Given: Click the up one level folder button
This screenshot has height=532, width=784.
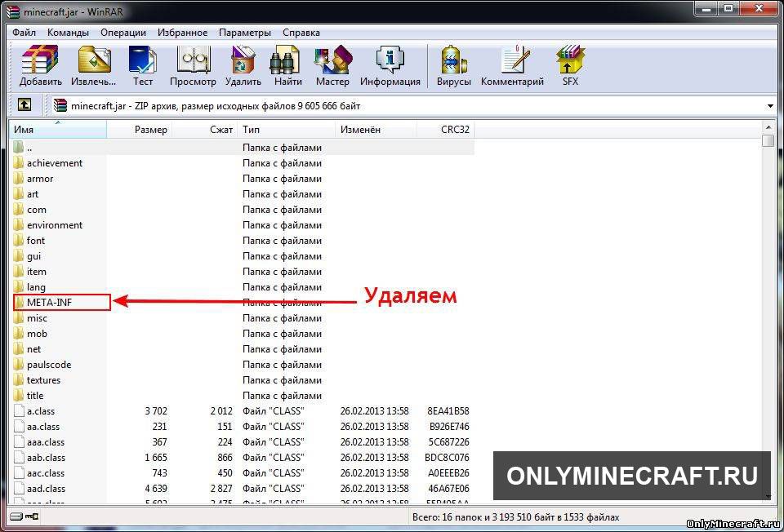Looking at the screenshot, I should [24, 105].
